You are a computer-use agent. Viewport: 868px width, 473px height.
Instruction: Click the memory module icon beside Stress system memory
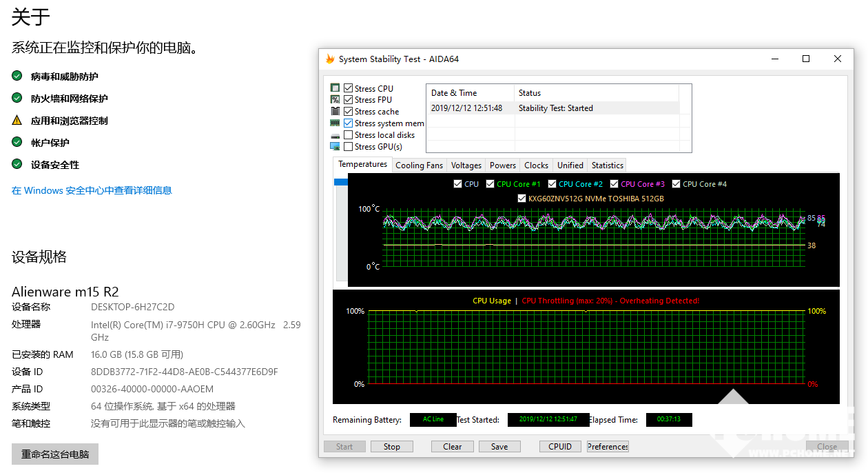335,123
